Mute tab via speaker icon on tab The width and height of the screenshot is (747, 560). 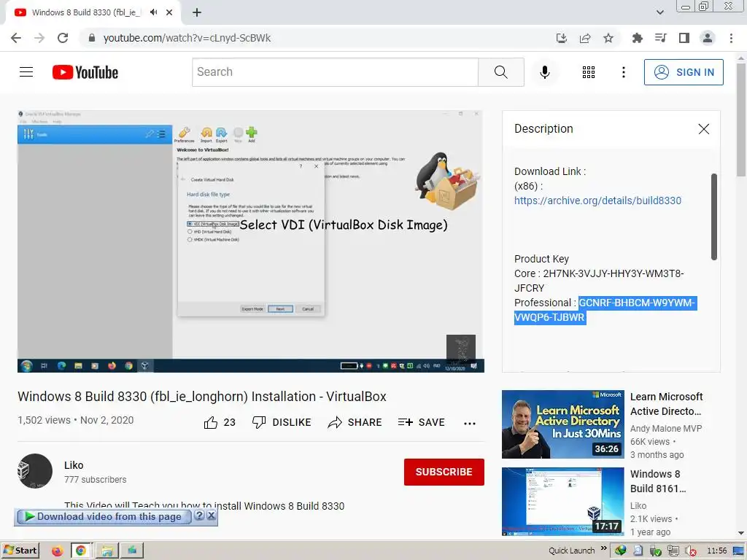point(153,12)
